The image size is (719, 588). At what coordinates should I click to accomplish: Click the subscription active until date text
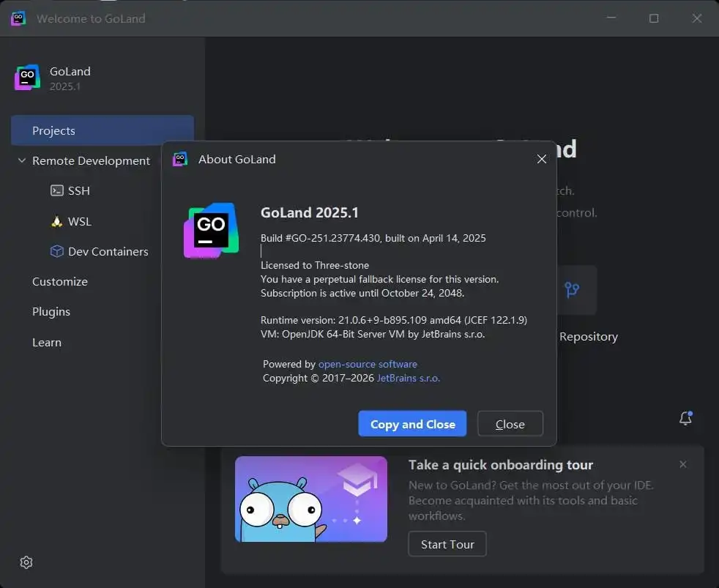click(362, 293)
